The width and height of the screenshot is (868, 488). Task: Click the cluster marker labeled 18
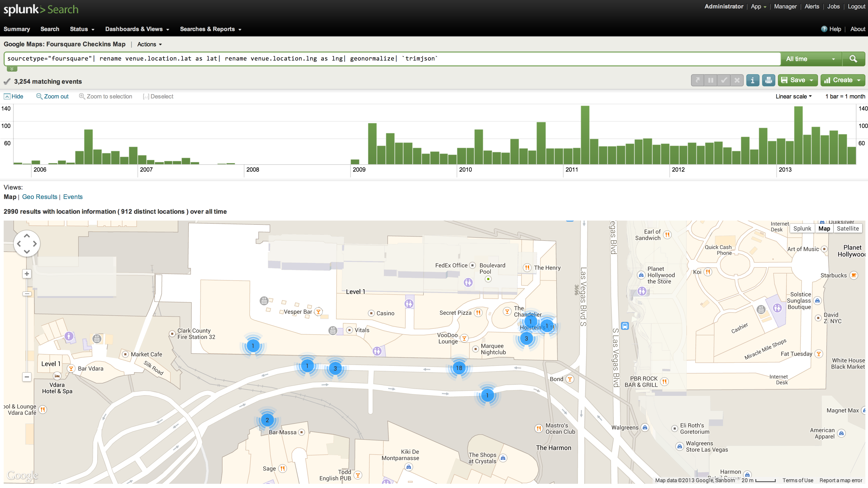coord(459,368)
